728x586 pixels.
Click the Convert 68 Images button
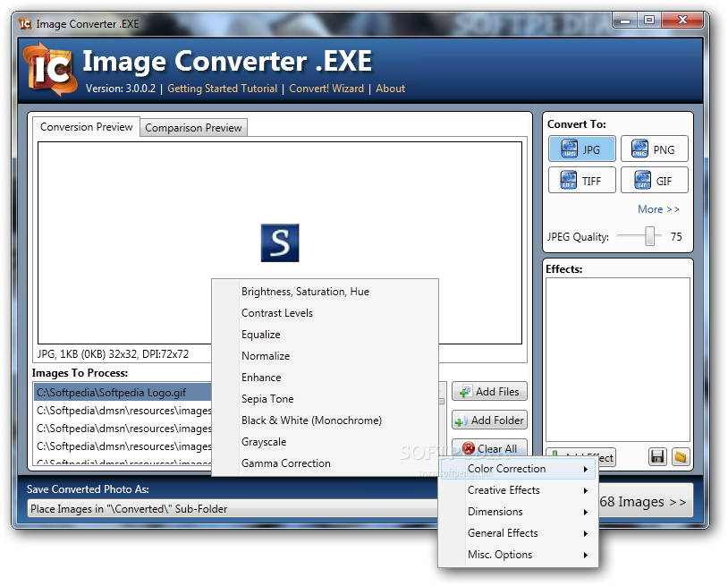coord(645,502)
